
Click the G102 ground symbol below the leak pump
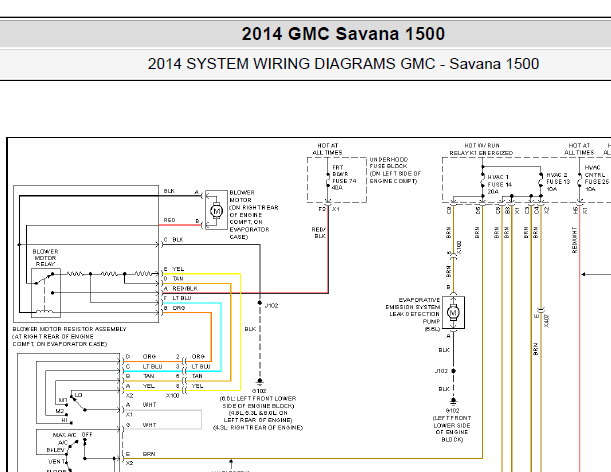(x=453, y=401)
